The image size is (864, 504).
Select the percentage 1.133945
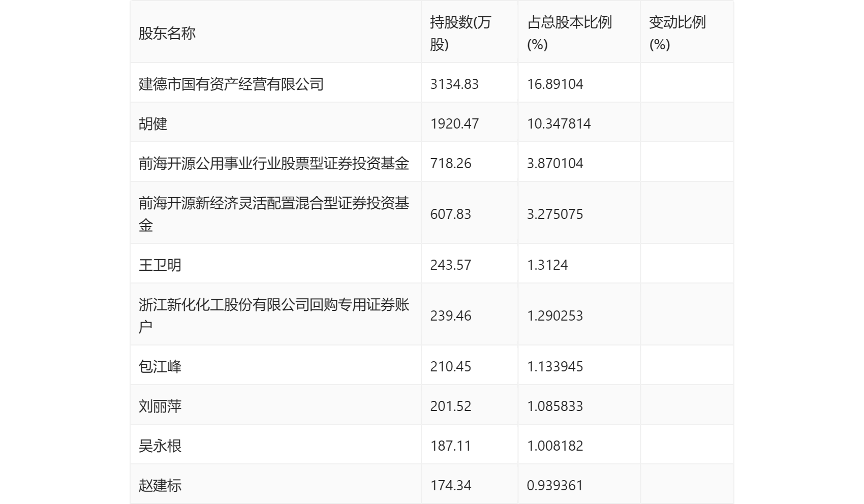555,366
